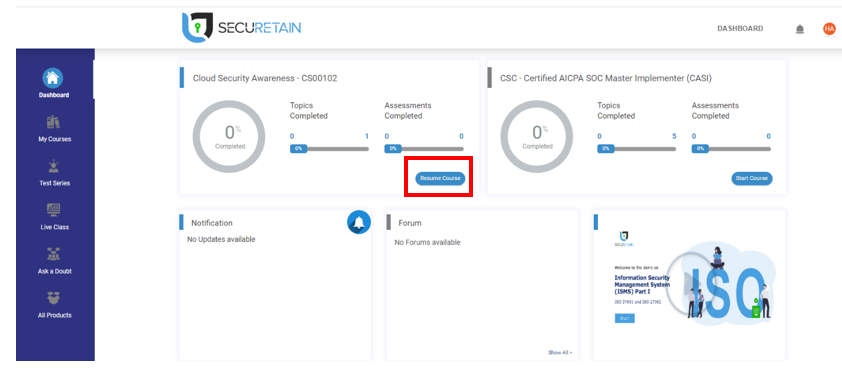Viewport: 842px width, 377px height.
Task: Open the HA user avatar menu
Action: (829, 29)
